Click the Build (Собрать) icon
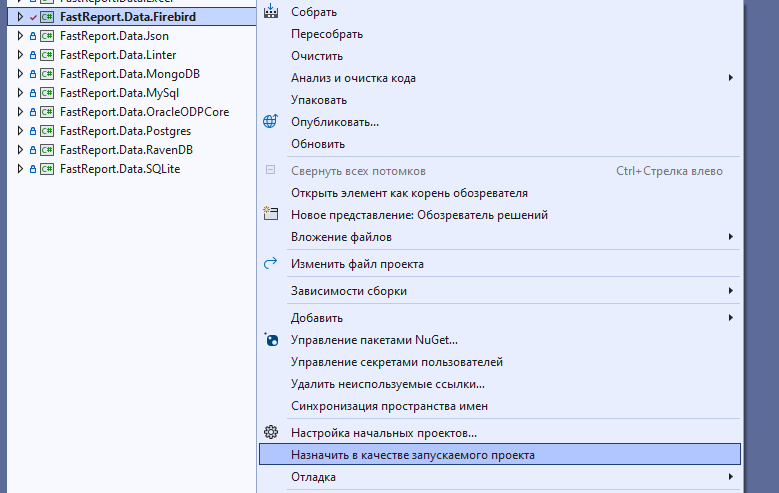This screenshot has height=493, width=779. (271, 11)
